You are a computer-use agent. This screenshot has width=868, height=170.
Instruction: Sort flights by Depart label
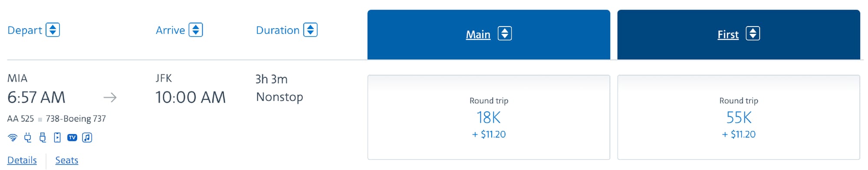(x=25, y=30)
